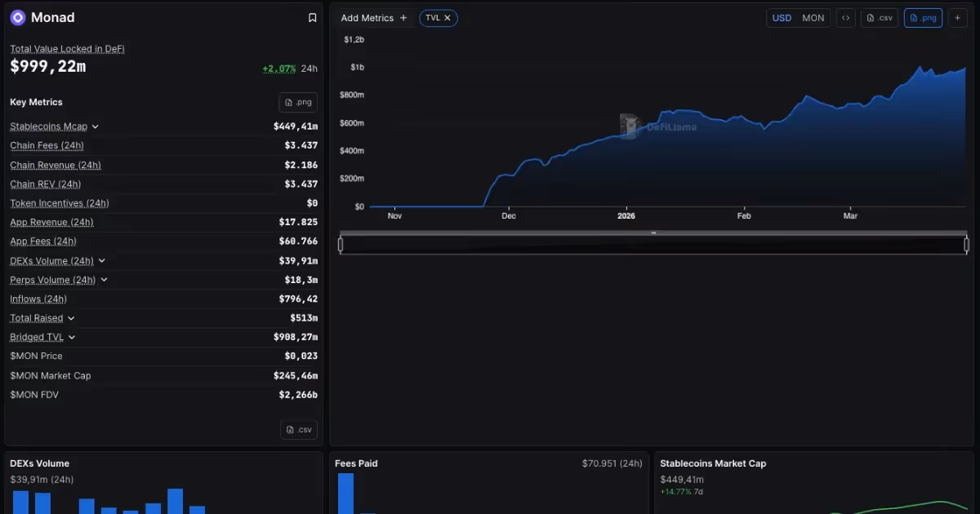Expand the Stablecoins Mcap breakdown
The height and width of the screenshot is (514, 980).
click(96, 126)
